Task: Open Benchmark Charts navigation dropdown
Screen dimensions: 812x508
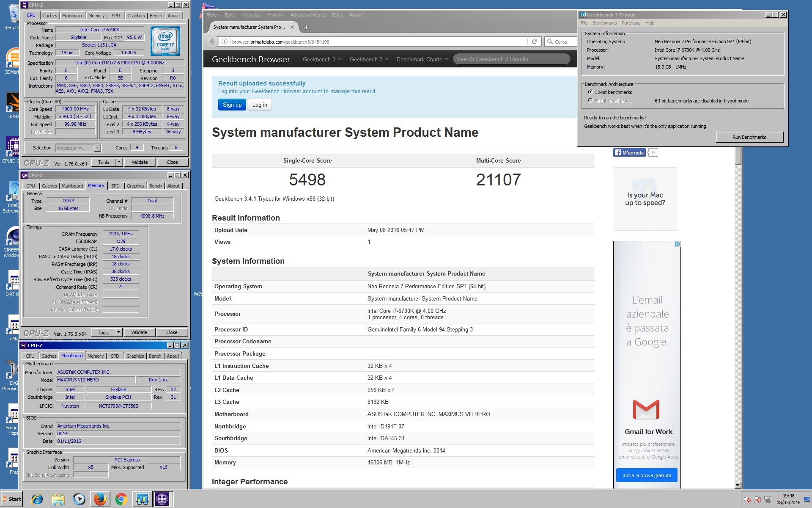Action: click(x=422, y=59)
